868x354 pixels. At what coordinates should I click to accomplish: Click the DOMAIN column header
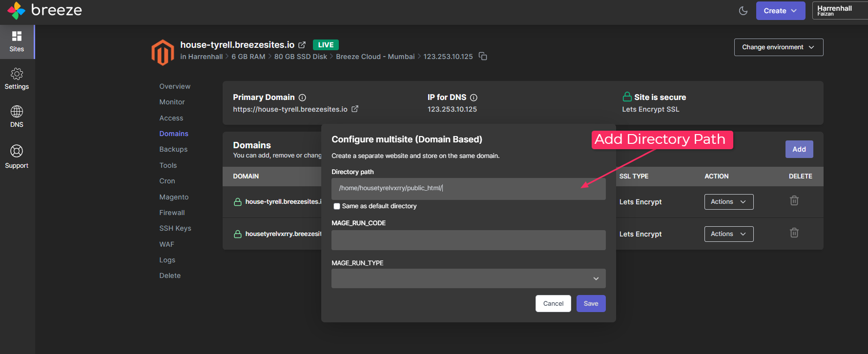coord(246,177)
